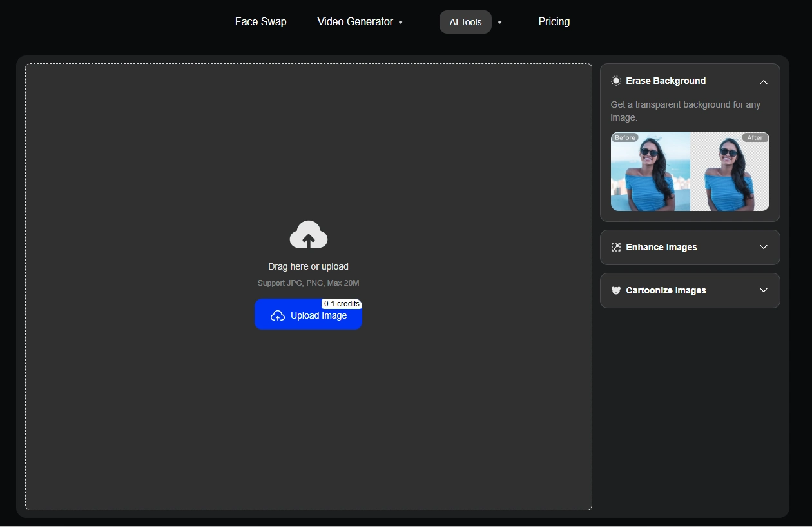The image size is (812, 527).
Task: Open the Pricing page
Action: pyautogui.click(x=554, y=21)
